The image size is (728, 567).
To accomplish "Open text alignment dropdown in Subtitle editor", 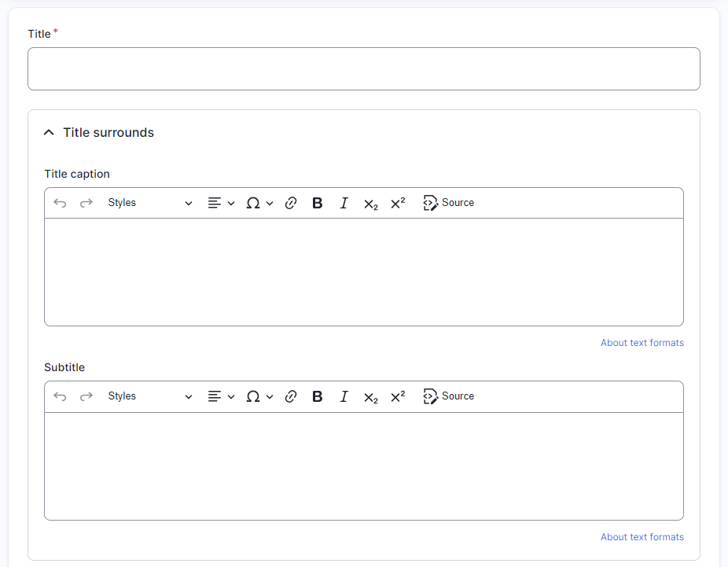I will 221,396.
